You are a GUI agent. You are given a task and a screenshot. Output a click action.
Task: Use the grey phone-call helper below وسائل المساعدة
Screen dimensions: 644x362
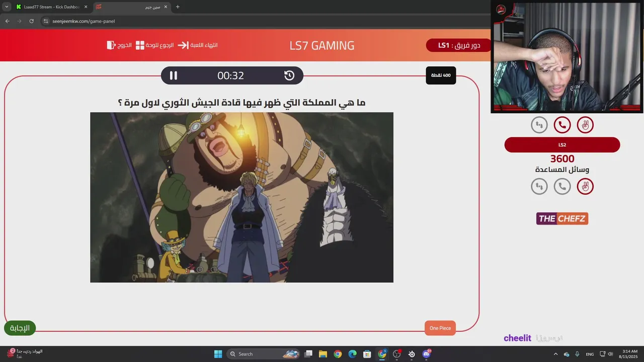(x=562, y=187)
